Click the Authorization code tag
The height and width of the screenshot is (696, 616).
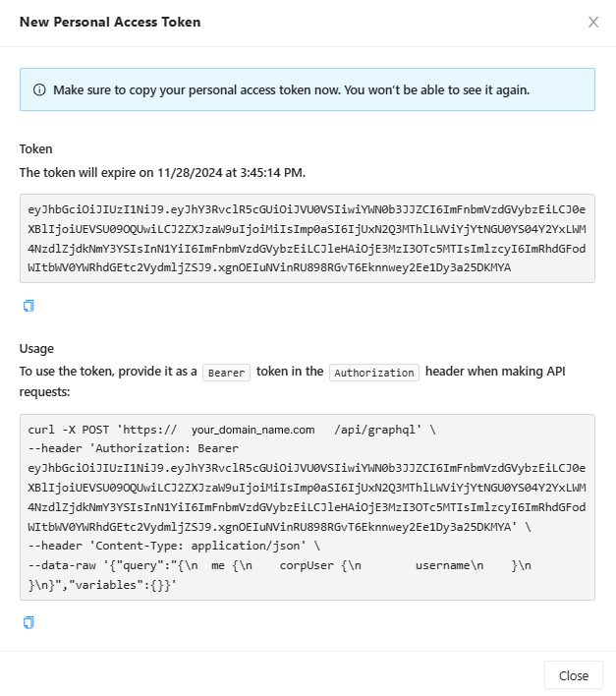pyautogui.click(x=375, y=373)
